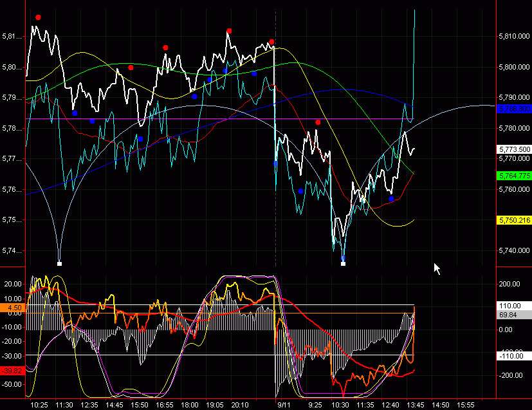Click the 18:00 time axis label
The image size is (532, 410).
[x=190, y=405]
